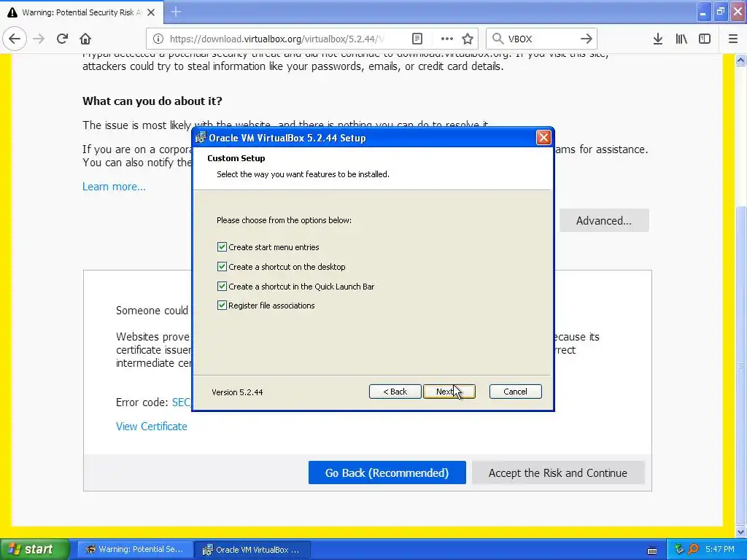Click the VirtualBox Setup title bar icon
This screenshot has height=560, width=747.
(201, 138)
